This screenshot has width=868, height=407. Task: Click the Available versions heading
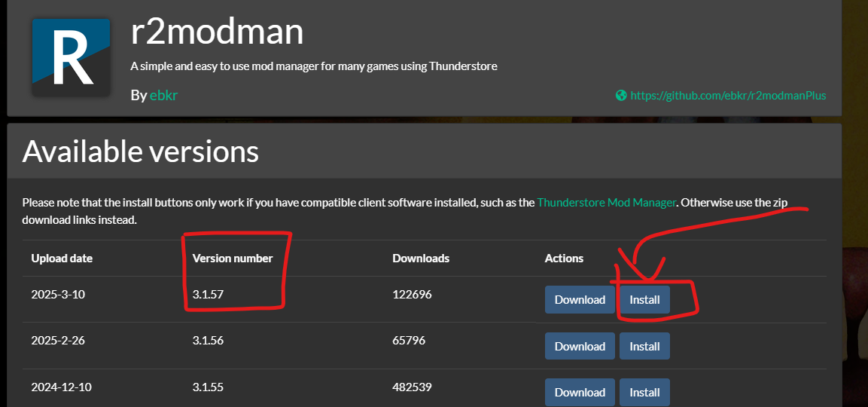coord(141,151)
